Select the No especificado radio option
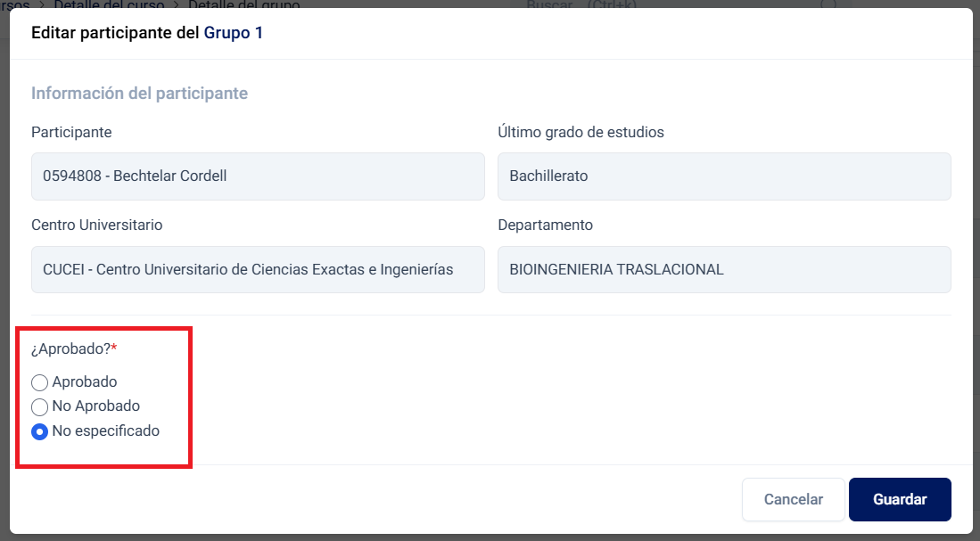 39,431
